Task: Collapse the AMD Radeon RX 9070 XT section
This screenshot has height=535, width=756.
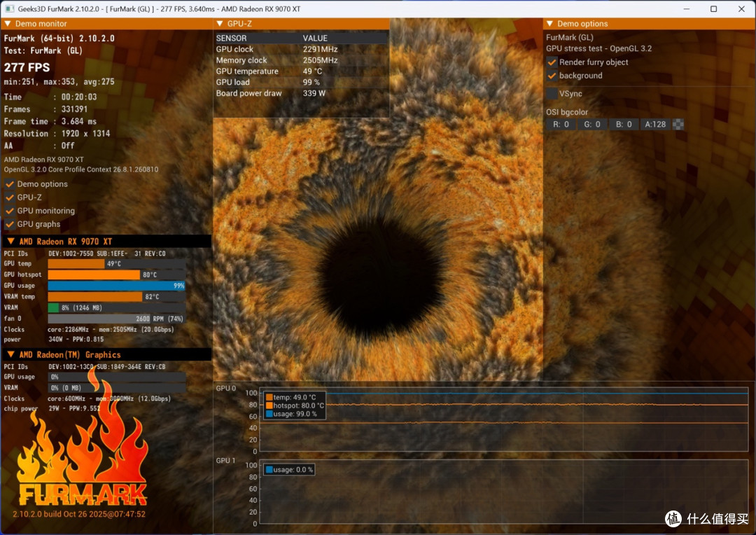Action: pyautogui.click(x=10, y=241)
